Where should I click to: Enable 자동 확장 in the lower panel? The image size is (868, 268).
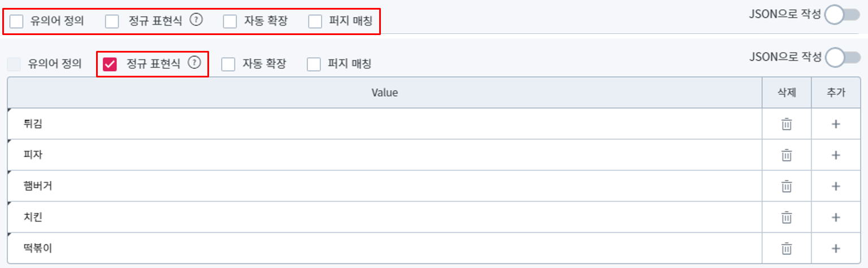click(228, 64)
